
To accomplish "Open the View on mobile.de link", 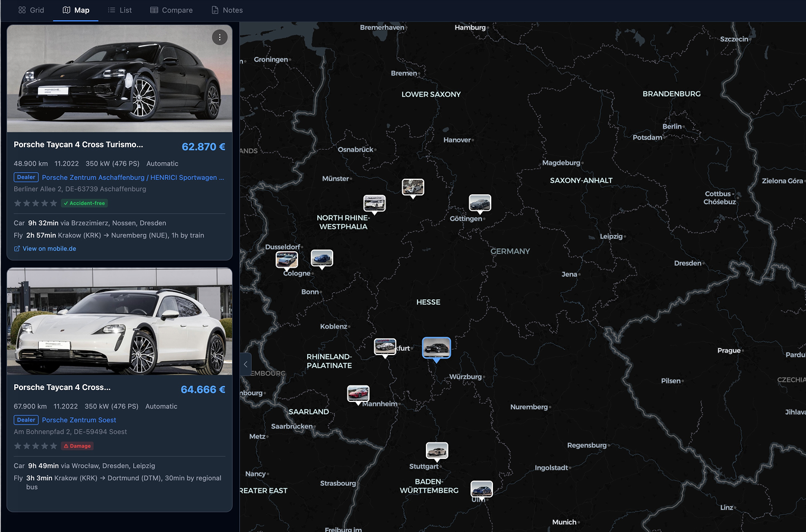I will [x=45, y=249].
